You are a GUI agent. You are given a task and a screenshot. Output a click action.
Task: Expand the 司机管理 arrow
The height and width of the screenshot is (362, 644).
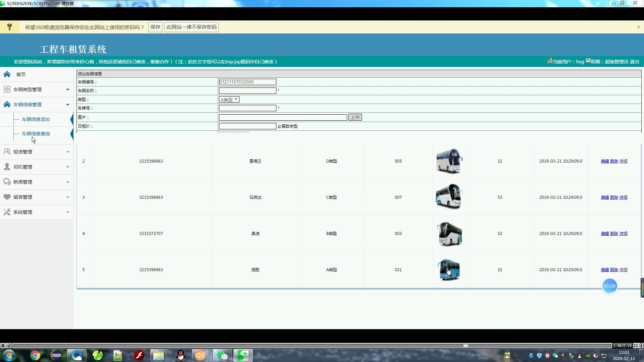[68, 167]
